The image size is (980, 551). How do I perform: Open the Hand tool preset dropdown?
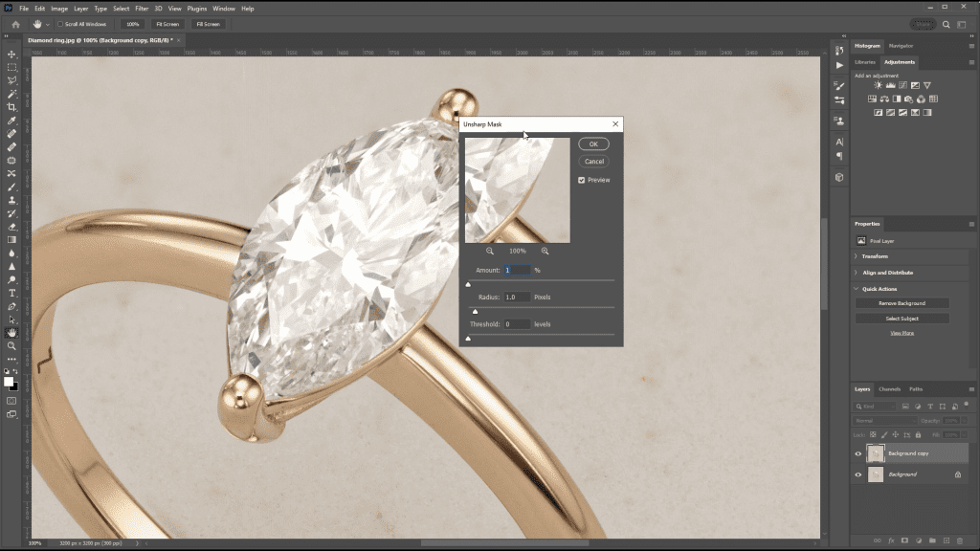pos(48,24)
